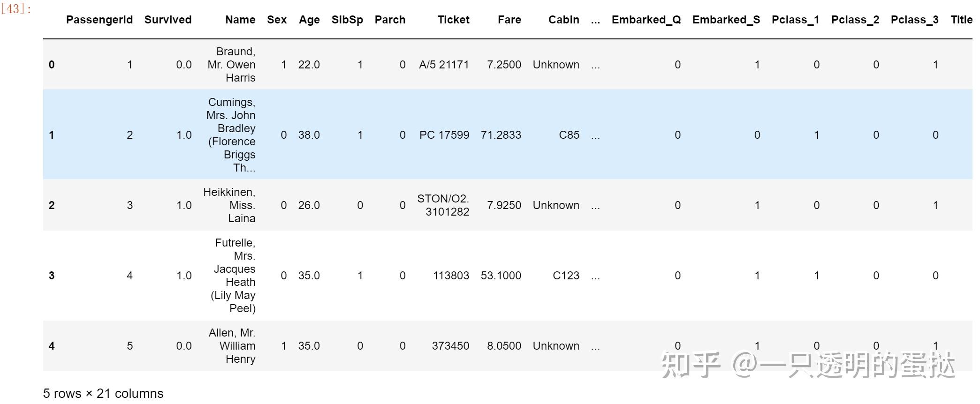The width and height of the screenshot is (980, 404).
Task: Click the Sex column header
Action: [277, 20]
